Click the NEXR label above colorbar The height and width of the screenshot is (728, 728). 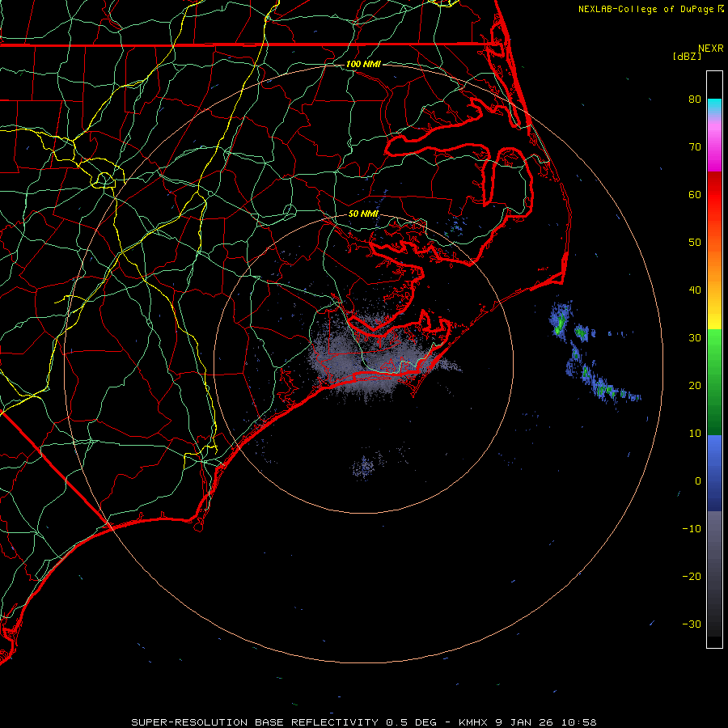point(711,49)
